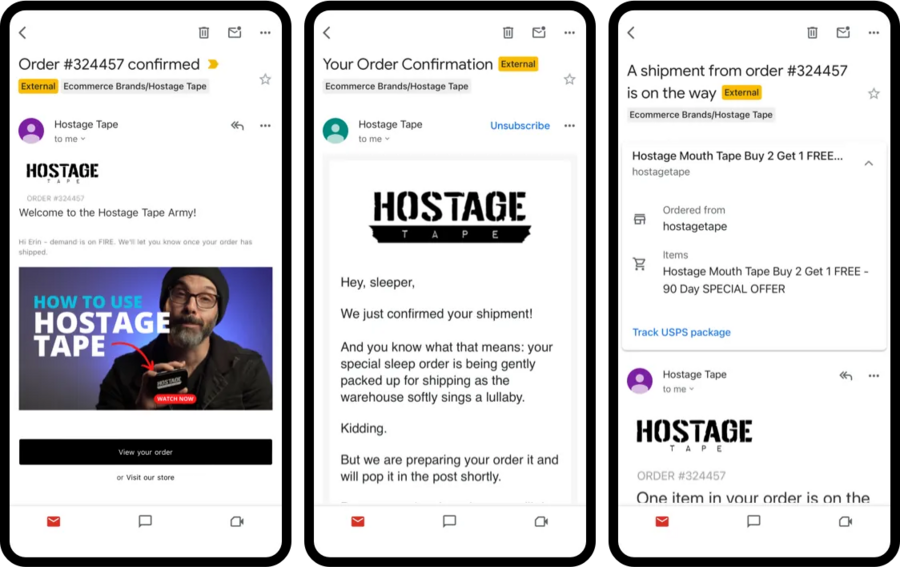Click the store icon beside 'Ordered from'
The width and height of the screenshot is (900, 567).
coord(639,219)
